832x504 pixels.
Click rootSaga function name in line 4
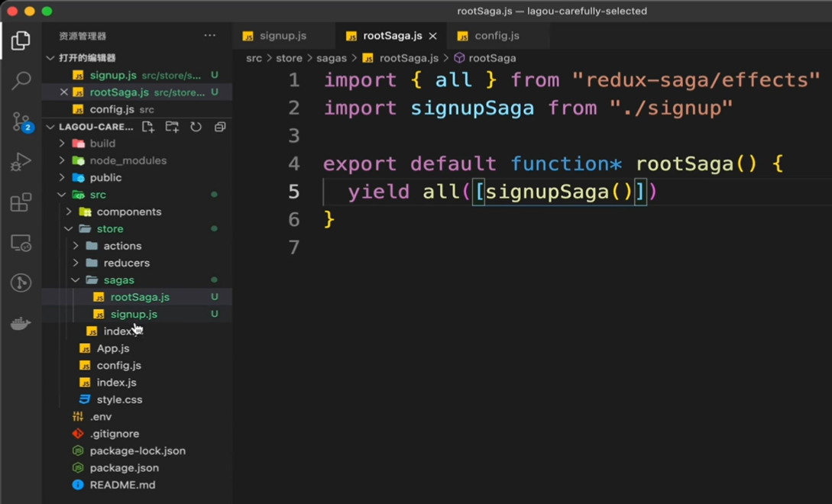tap(685, 164)
